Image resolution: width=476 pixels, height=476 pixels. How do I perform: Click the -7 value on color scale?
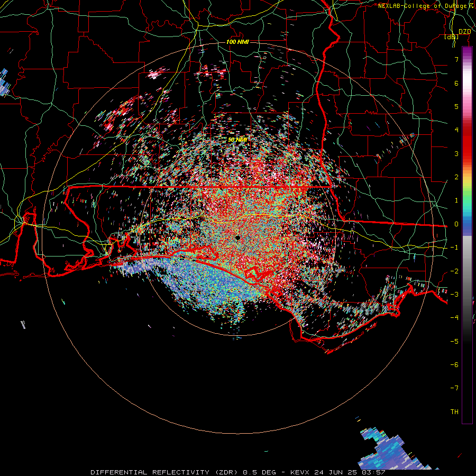(x=454, y=388)
